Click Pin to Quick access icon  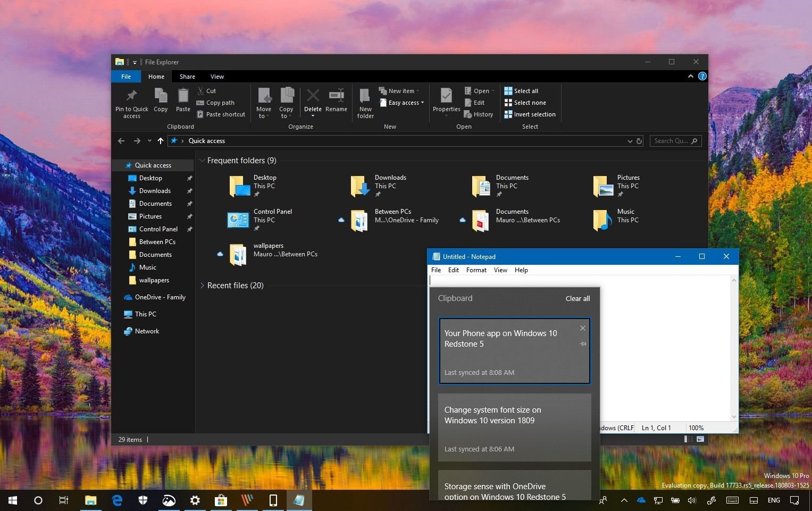tap(131, 96)
